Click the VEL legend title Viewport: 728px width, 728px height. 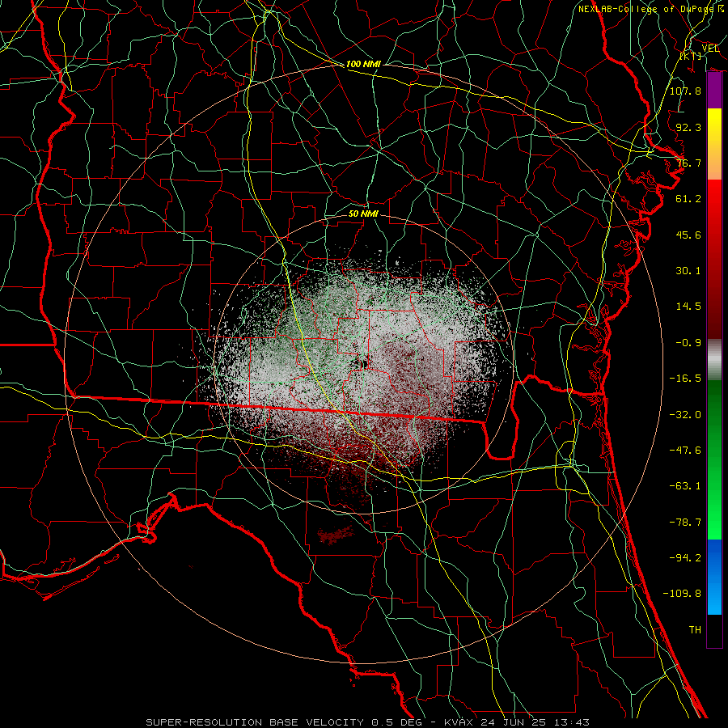click(x=711, y=49)
